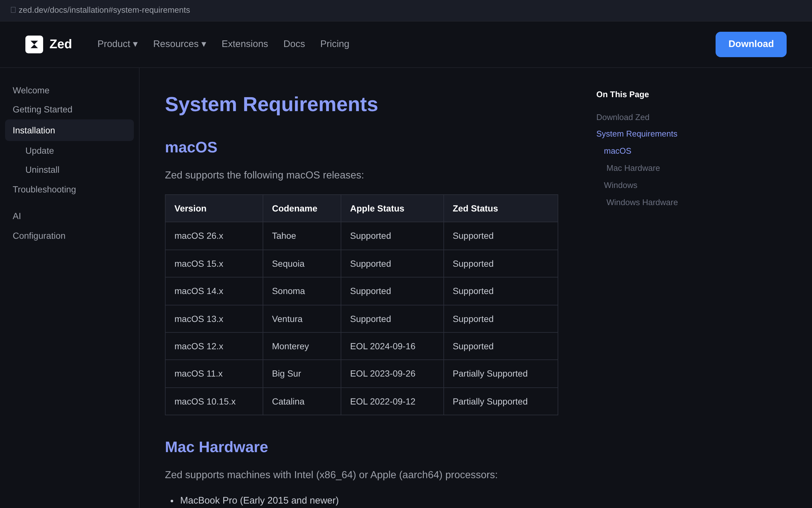
Task: Open the Update sidebar sub-item
Action: pyautogui.click(x=40, y=151)
